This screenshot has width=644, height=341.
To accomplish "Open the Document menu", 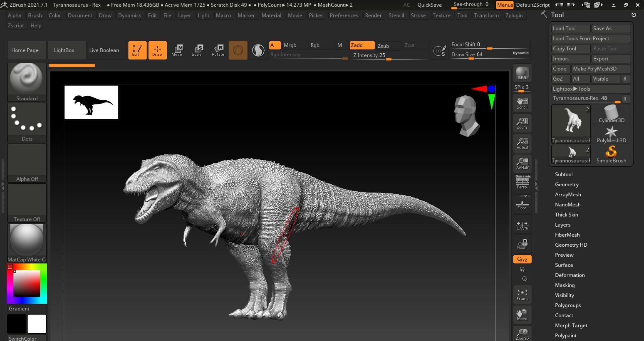I will click(x=80, y=15).
